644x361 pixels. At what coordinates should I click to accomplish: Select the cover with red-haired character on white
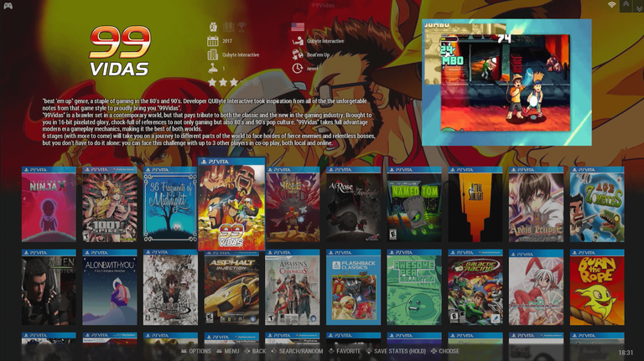(170, 287)
